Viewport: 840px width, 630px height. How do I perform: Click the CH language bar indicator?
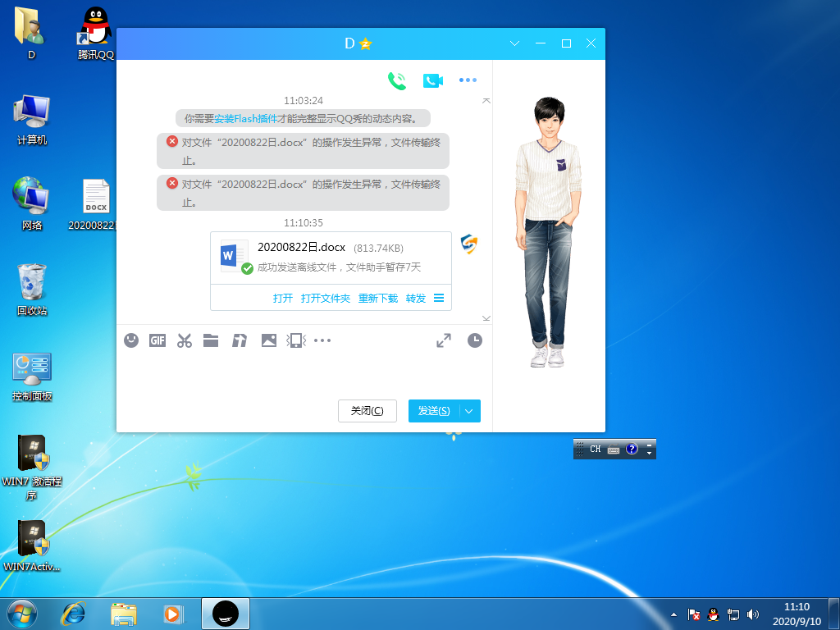click(x=596, y=449)
